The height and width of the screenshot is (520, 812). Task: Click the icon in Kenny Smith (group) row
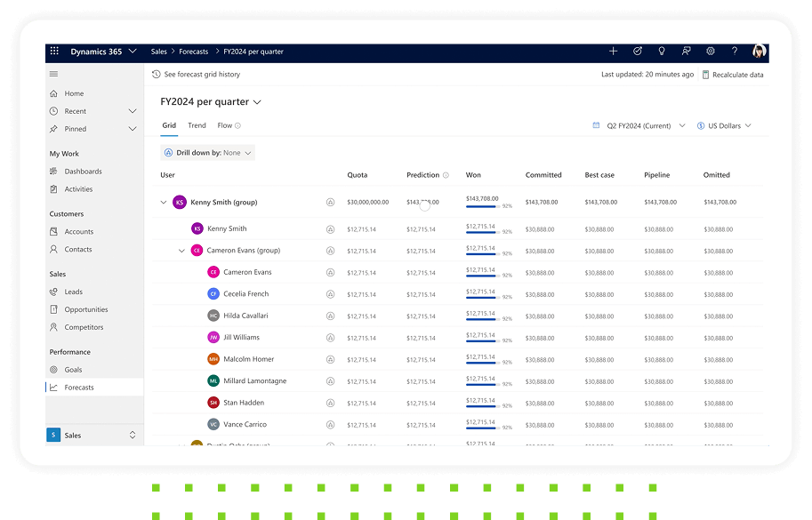pyautogui.click(x=330, y=203)
